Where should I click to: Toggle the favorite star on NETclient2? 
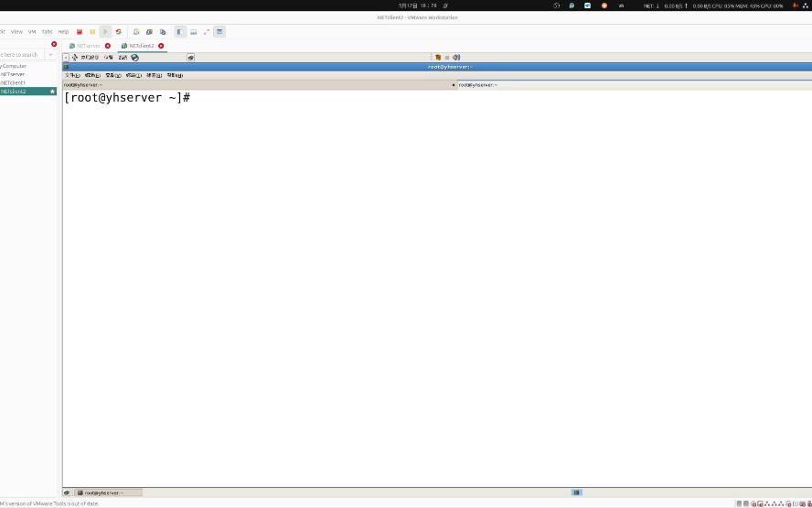[52, 92]
